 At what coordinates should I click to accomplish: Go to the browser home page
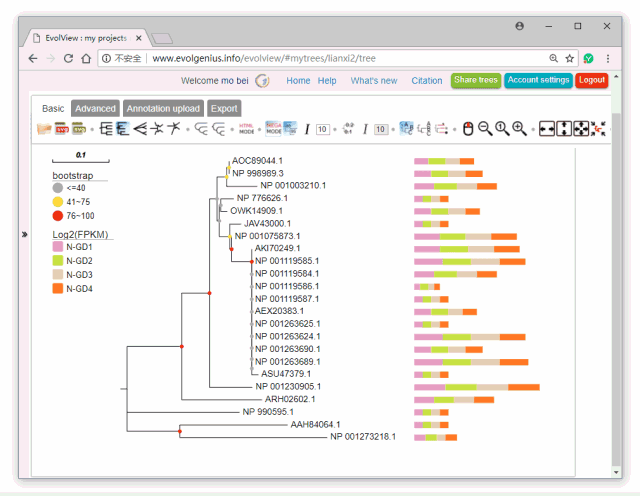(x=86, y=58)
